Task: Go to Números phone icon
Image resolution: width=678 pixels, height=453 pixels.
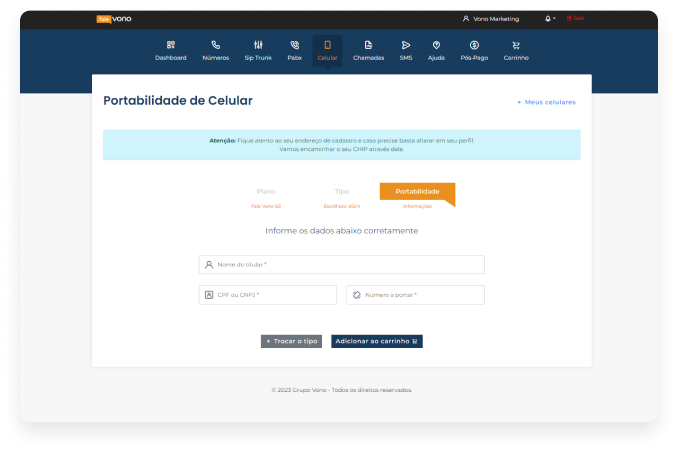Action: coord(215,45)
